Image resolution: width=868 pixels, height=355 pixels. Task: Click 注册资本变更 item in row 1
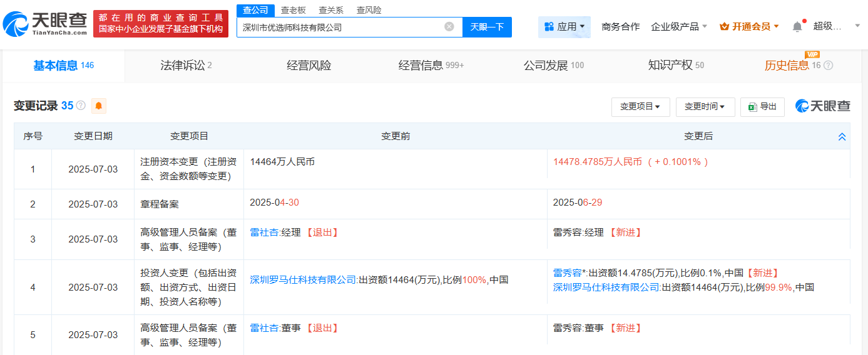[188, 169]
